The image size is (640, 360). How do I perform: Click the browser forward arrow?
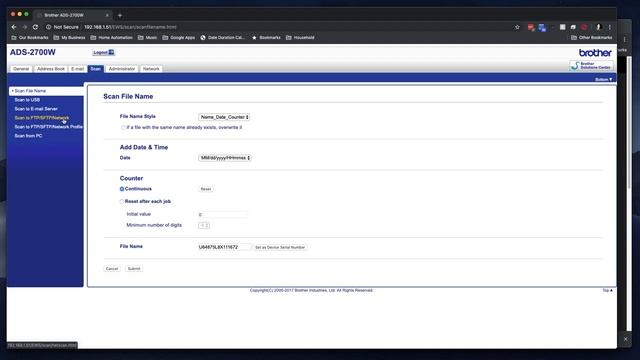[x=24, y=27]
